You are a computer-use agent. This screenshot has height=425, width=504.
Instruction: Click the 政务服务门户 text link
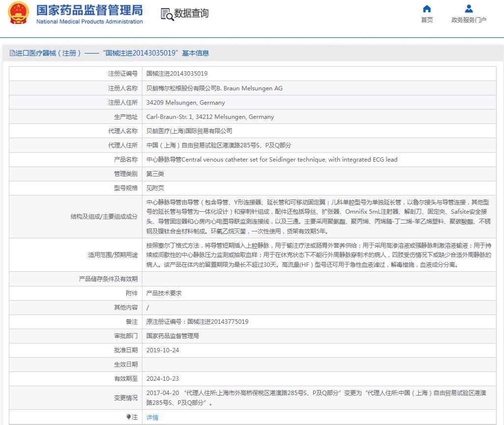coord(469,20)
